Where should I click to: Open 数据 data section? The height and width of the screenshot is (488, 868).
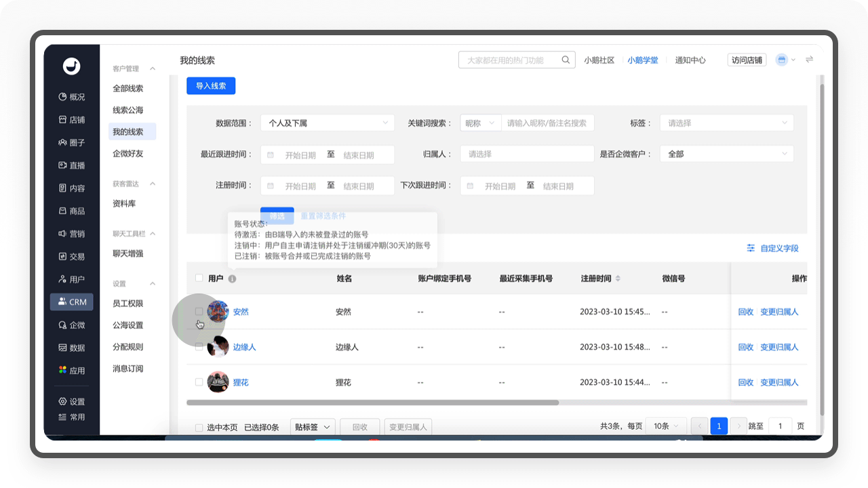pyautogui.click(x=72, y=348)
